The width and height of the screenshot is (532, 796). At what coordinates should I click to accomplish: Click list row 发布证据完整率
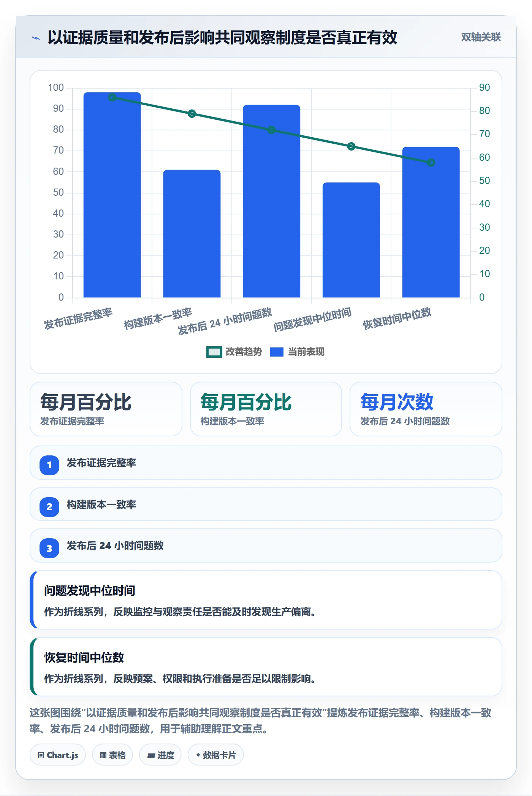(266, 463)
